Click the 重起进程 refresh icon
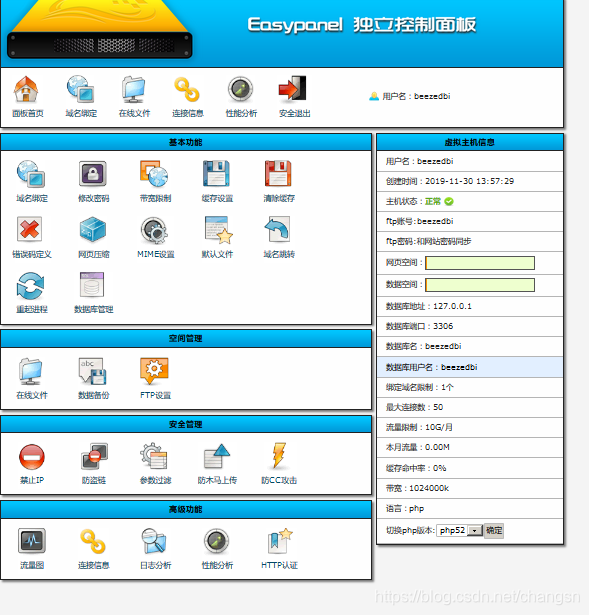 [31, 286]
